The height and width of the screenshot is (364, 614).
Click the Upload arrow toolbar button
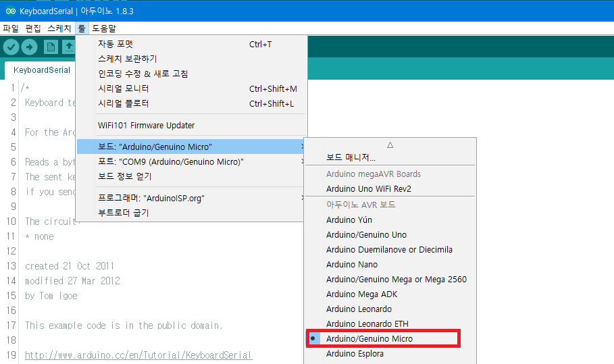tap(29, 47)
